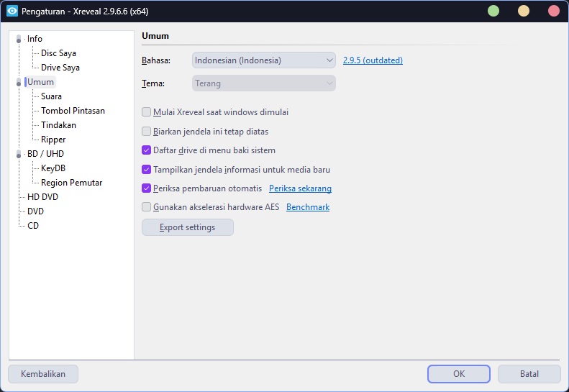569x392 pixels.
Task: Open Region Pemutar settings
Action: tap(71, 183)
